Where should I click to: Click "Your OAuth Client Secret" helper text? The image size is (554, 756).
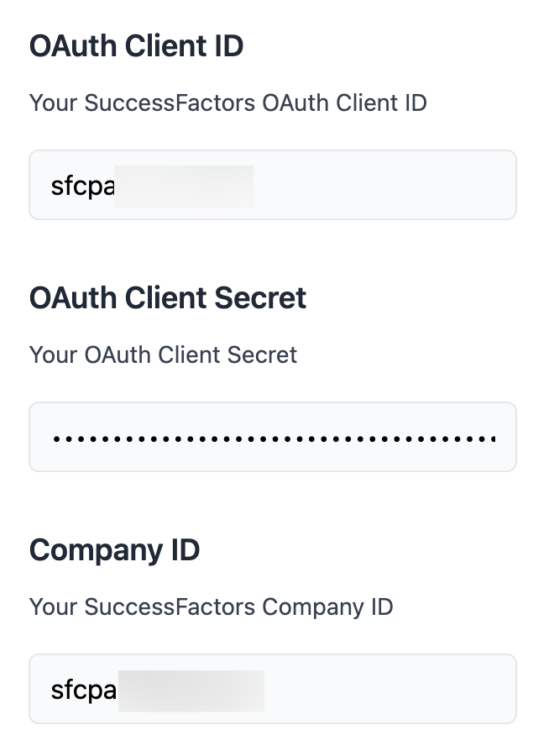pyautogui.click(x=163, y=354)
